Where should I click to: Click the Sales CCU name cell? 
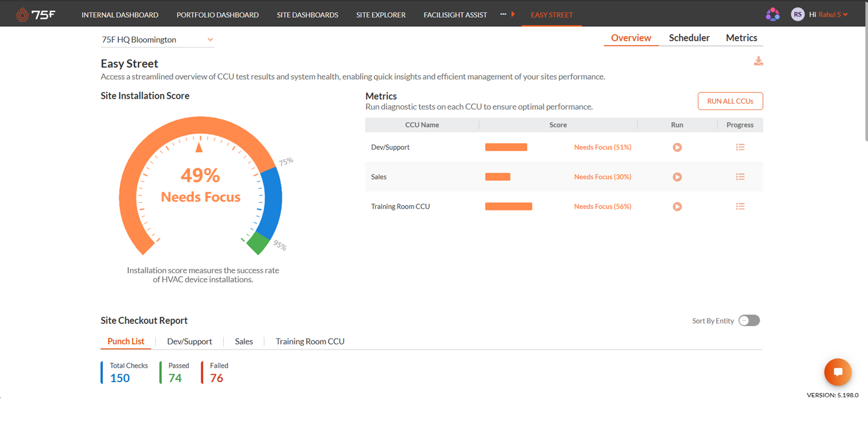(379, 177)
